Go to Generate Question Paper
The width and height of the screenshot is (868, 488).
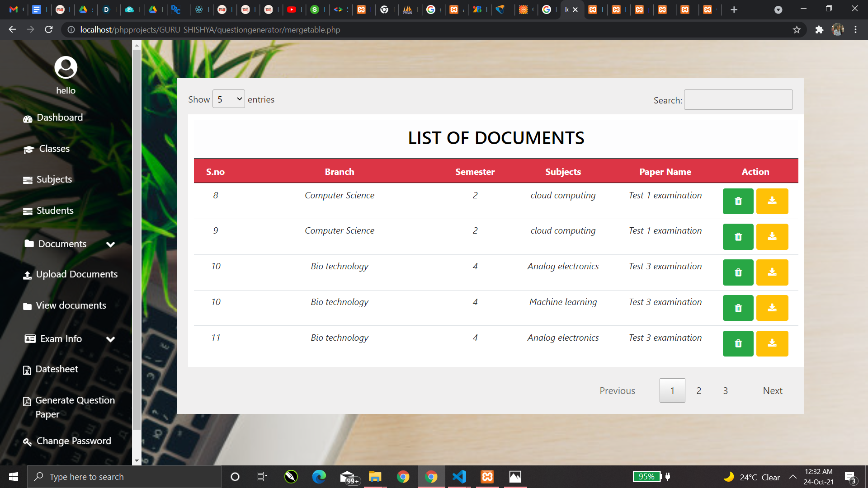[x=75, y=407]
